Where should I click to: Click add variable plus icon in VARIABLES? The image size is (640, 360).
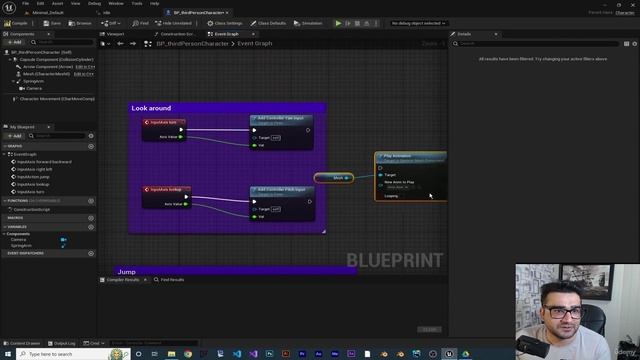(x=91, y=227)
